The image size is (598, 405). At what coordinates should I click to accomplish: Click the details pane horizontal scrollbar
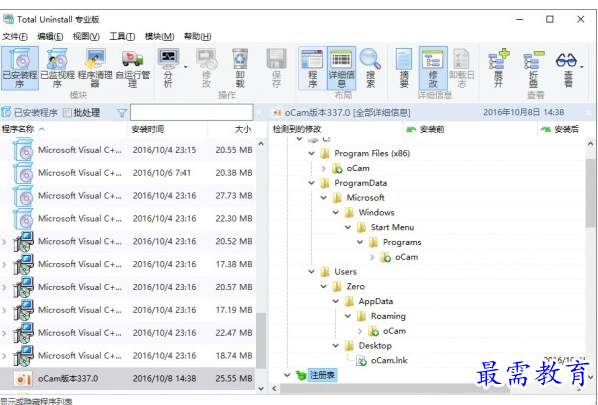395,389
